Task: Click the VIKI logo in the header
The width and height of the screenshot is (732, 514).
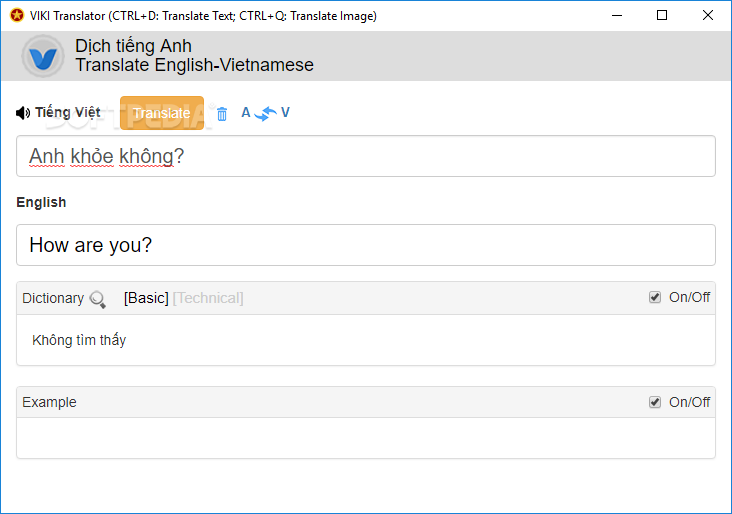Action: 43,56
